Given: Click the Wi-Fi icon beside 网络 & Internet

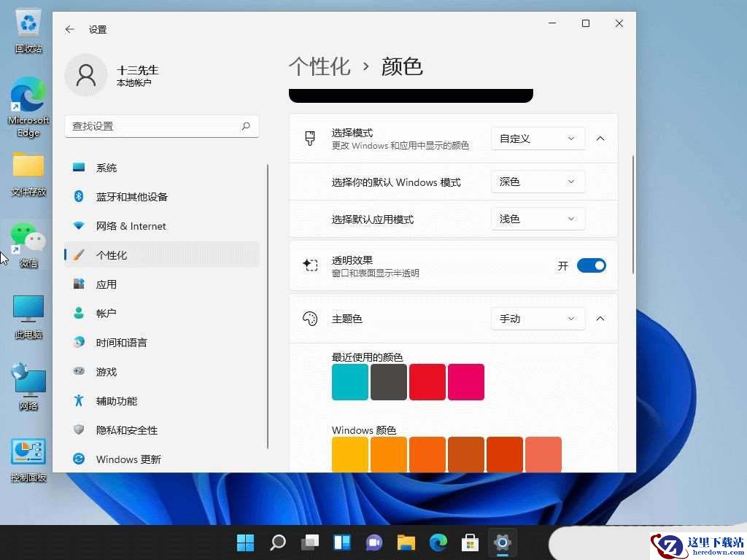Looking at the screenshot, I should pos(79,226).
